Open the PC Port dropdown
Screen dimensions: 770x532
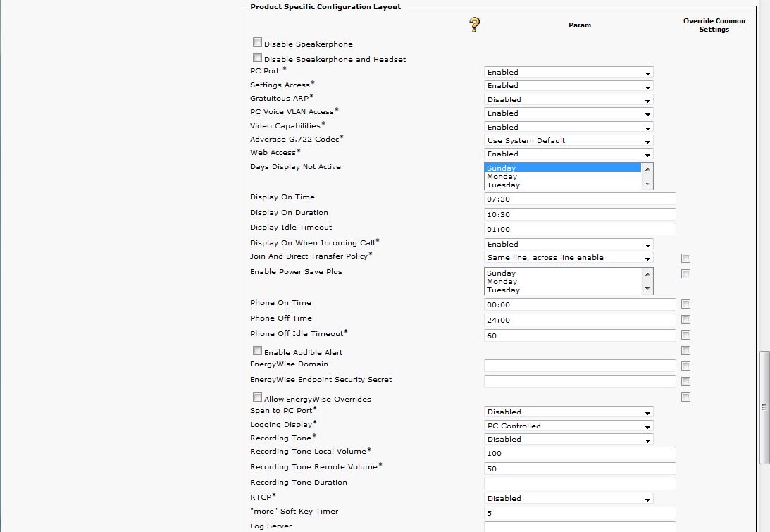point(569,73)
